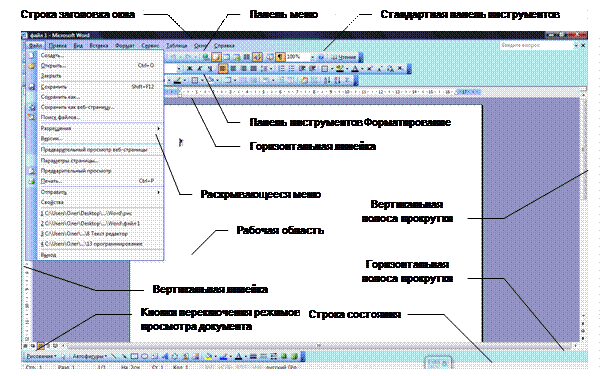
Task: Open the Файл menu in the menu bar
Action: (36, 45)
